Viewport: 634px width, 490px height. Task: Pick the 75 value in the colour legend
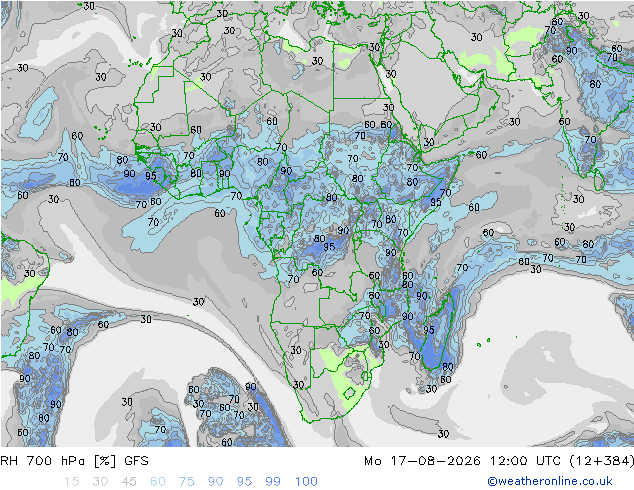click(x=187, y=482)
